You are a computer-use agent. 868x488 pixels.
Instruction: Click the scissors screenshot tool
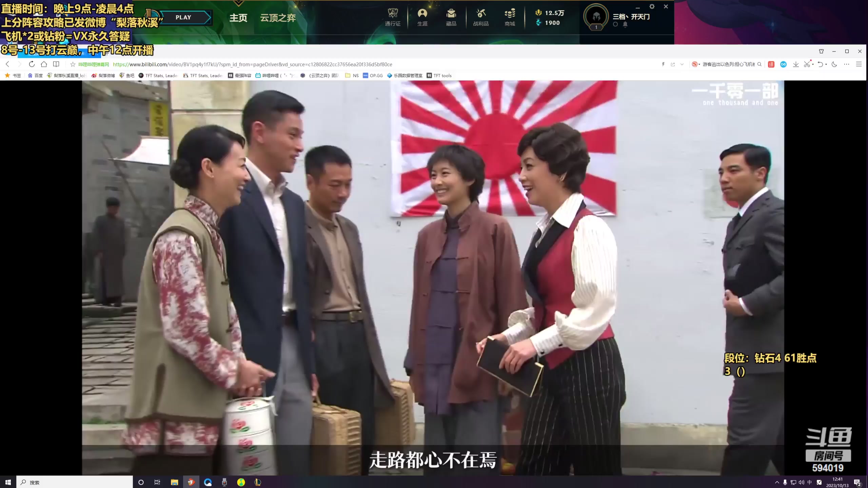click(x=807, y=64)
